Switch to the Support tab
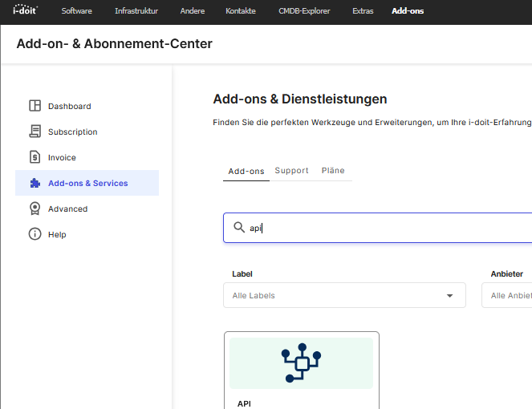This screenshot has width=532, height=409. click(292, 170)
